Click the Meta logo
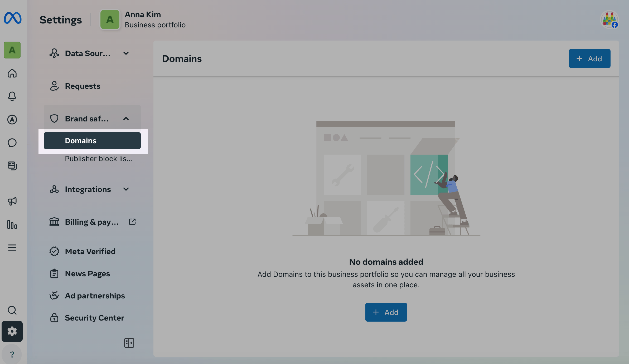Image resolution: width=629 pixels, height=364 pixels. click(x=12, y=18)
